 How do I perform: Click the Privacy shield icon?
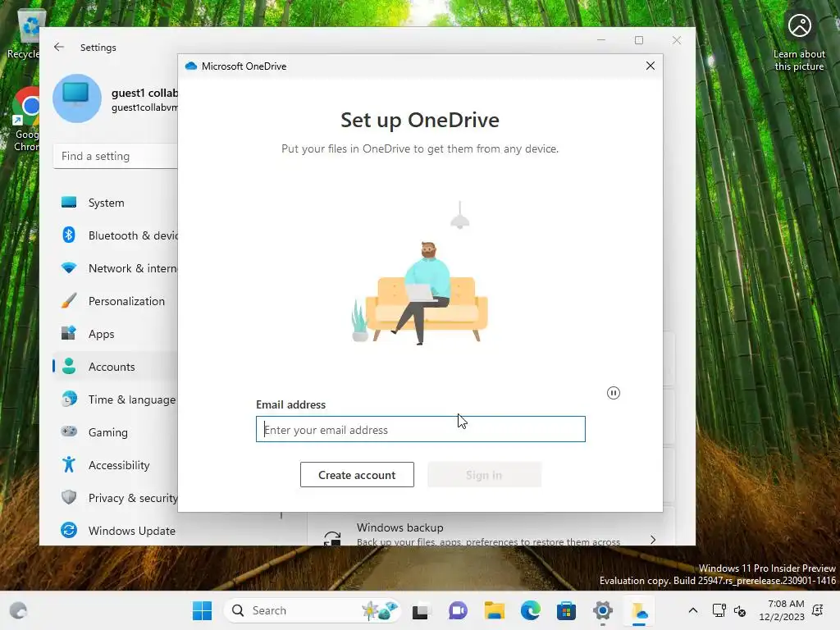click(69, 497)
